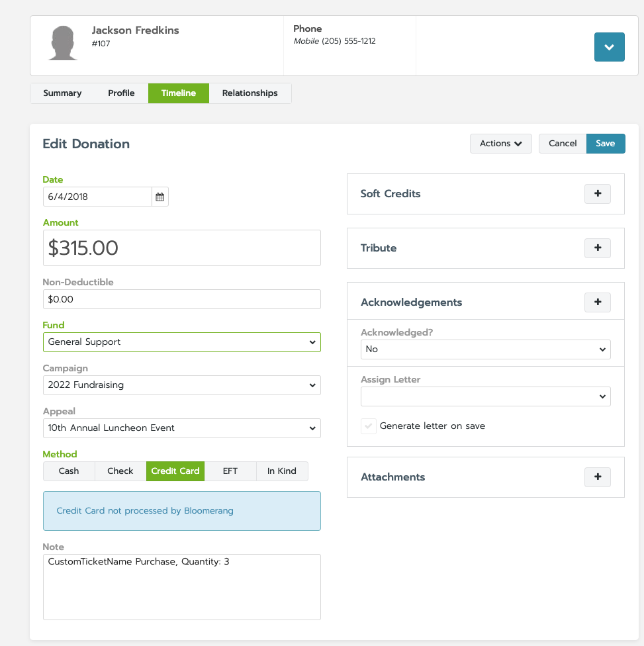Click Jackson Fredkins profile avatar
644x646 pixels.
point(64,44)
